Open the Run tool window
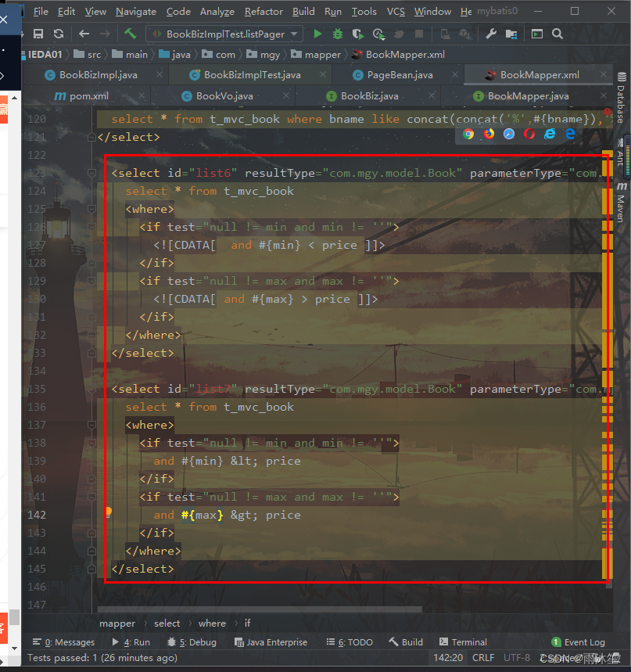 click(x=131, y=642)
